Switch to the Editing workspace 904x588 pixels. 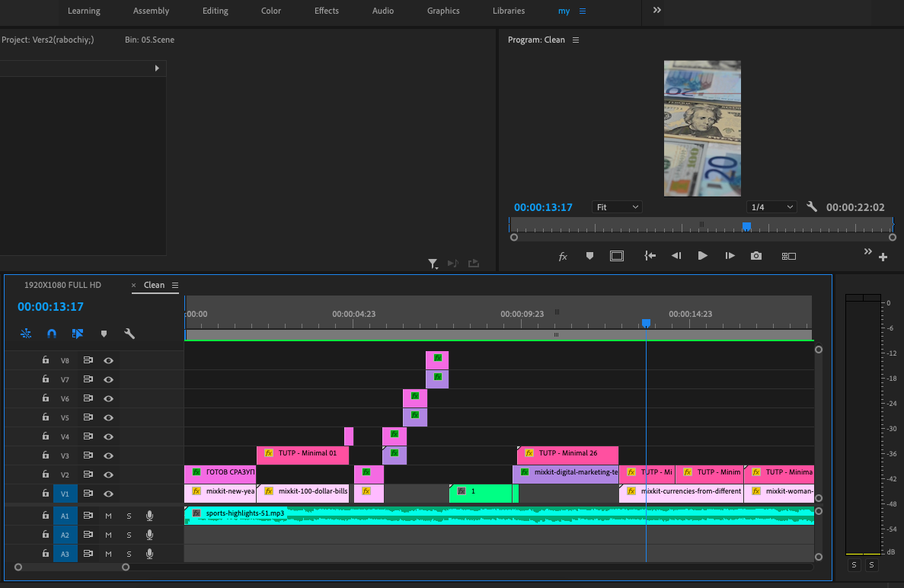pyautogui.click(x=215, y=11)
